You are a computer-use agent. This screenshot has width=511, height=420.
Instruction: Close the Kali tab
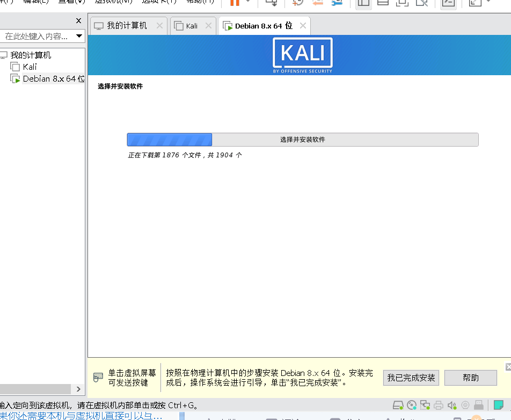click(209, 25)
